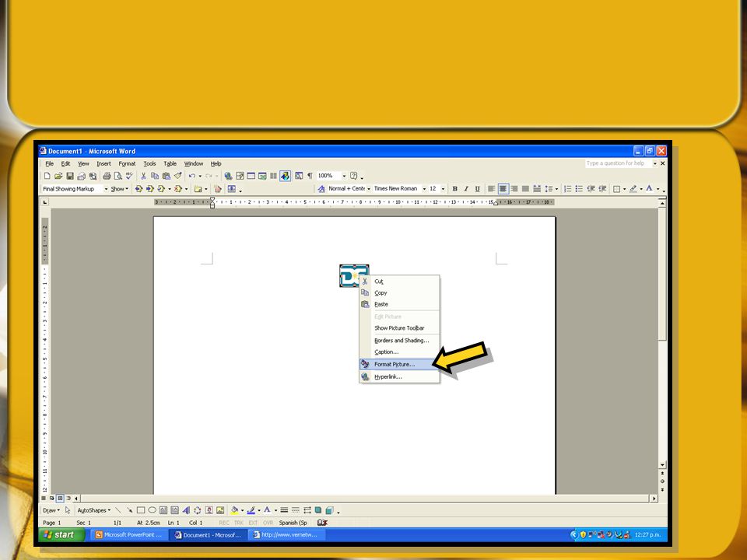747x560 pixels.
Task: Click the vertical scrollbar down arrow
Action: [662, 465]
